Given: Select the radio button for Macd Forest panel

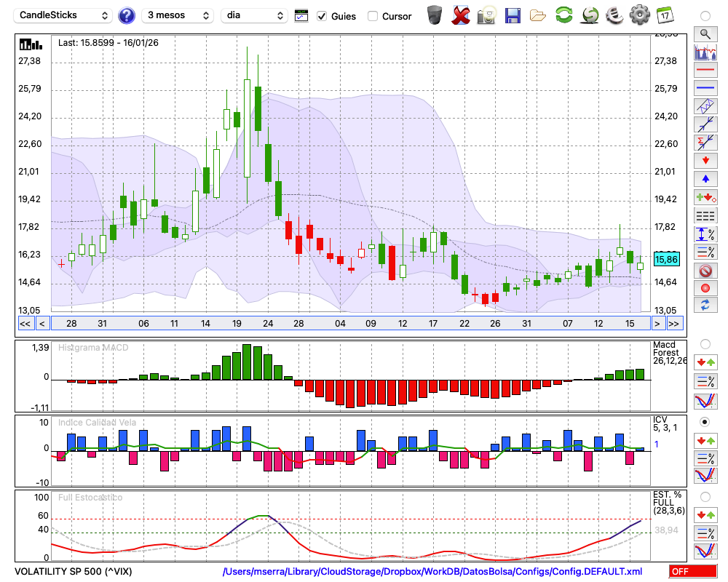Looking at the screenshot, I should [x=705, y=343].
